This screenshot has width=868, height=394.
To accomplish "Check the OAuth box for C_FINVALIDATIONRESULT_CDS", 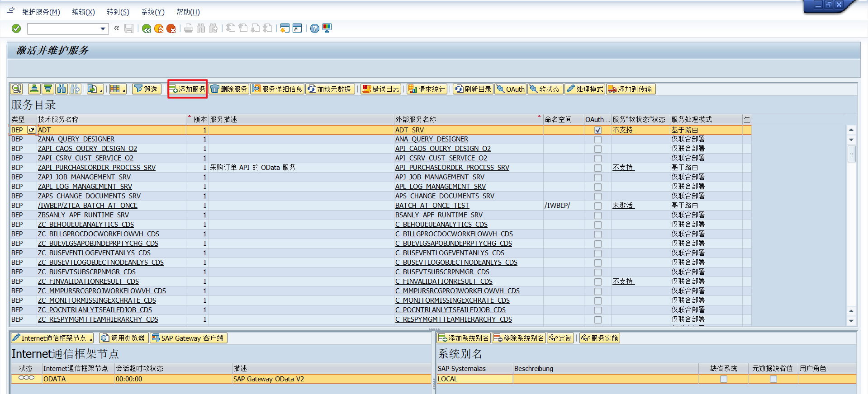I will click(x=598, y=282).
